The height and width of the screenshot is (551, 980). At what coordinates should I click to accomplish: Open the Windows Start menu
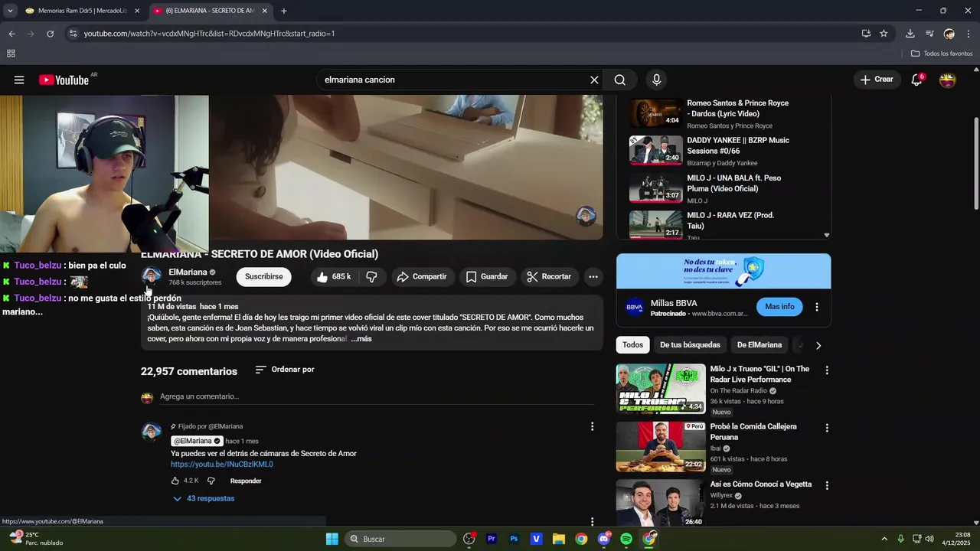[x=332, y=539]
